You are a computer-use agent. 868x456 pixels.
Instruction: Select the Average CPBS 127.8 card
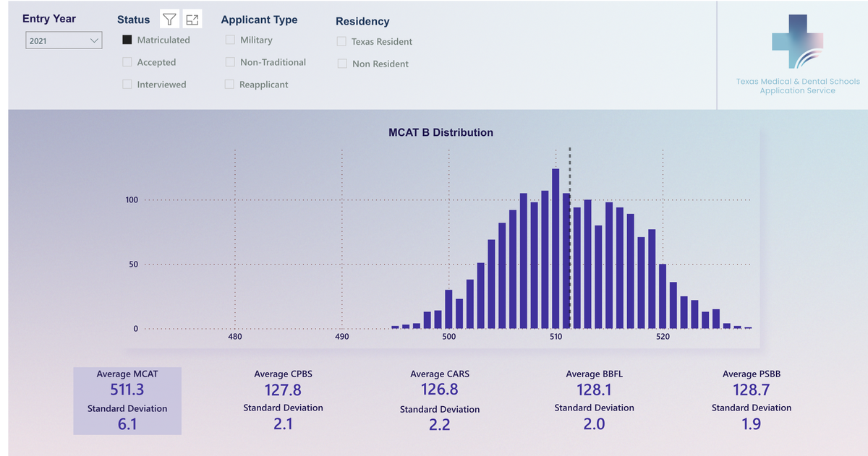pyautogui.click(x=283, y=401)
